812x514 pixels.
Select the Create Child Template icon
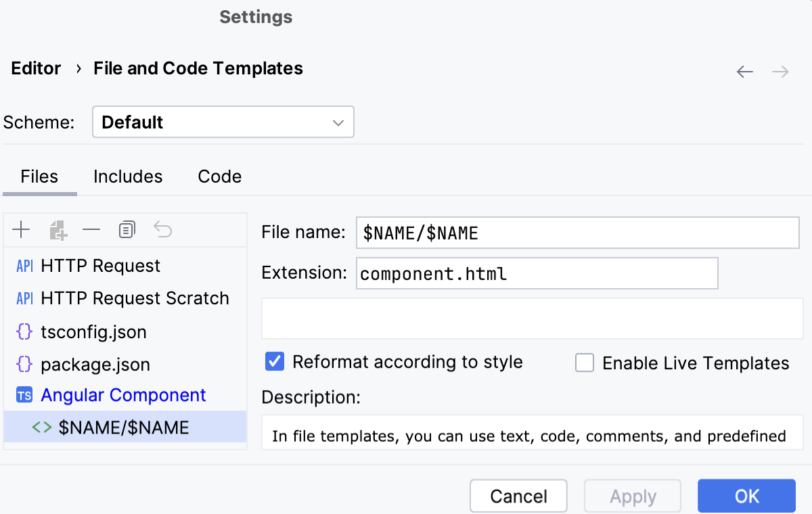57,229
